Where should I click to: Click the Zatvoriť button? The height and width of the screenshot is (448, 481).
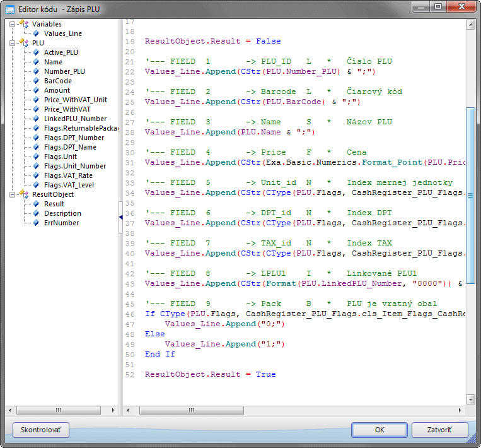coord(439,430)
